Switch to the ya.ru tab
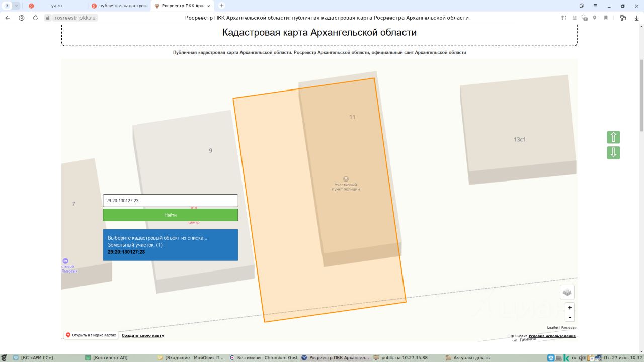 coord(56,6)
